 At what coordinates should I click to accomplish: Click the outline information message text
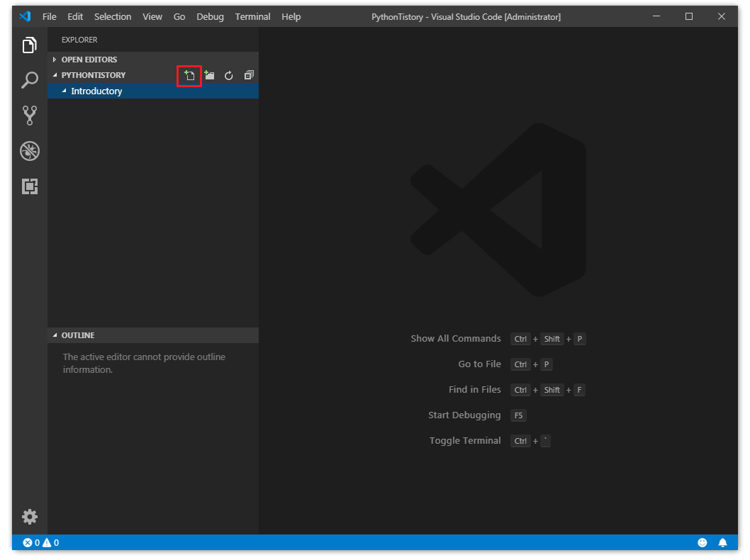point(144,363)
